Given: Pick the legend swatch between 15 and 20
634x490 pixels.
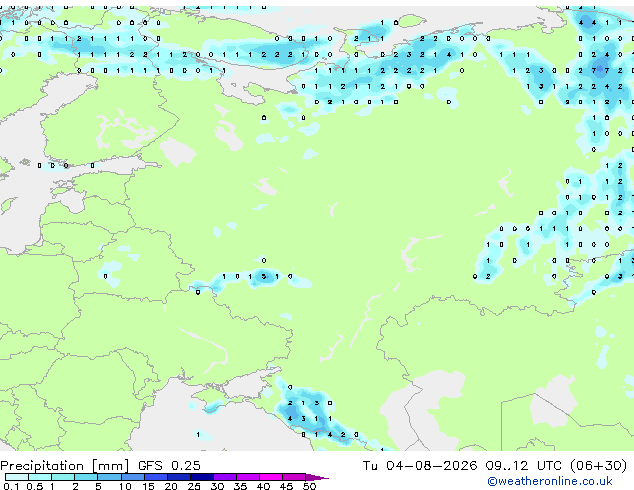Looking at the screenshot, I should click(156, 477).
